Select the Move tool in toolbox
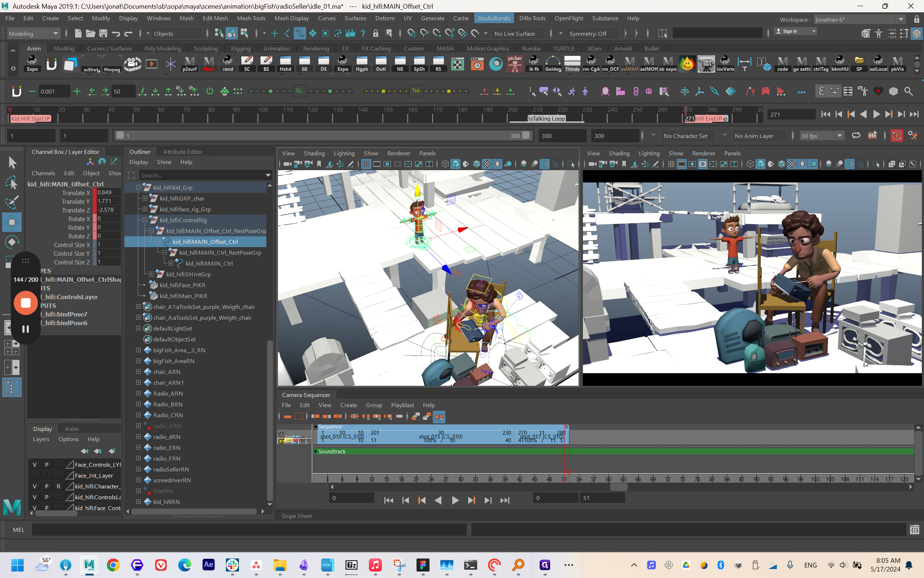This screenshot has height=578, width=924. point(12,222)
